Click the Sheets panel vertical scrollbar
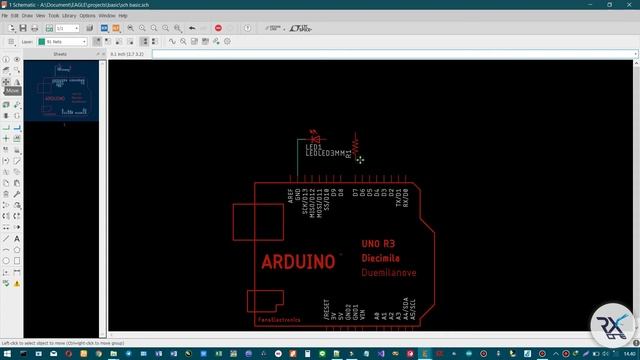The image size is (640, 360). point(102,198)
